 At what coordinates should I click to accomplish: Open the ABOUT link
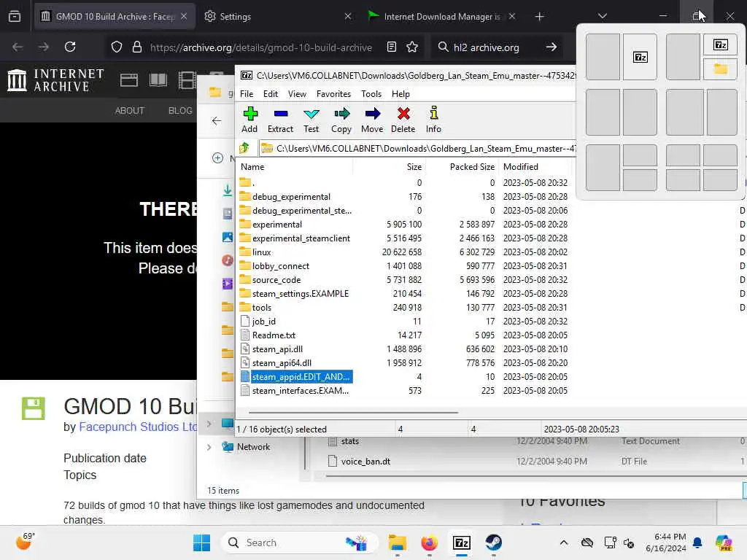[130, 111]
